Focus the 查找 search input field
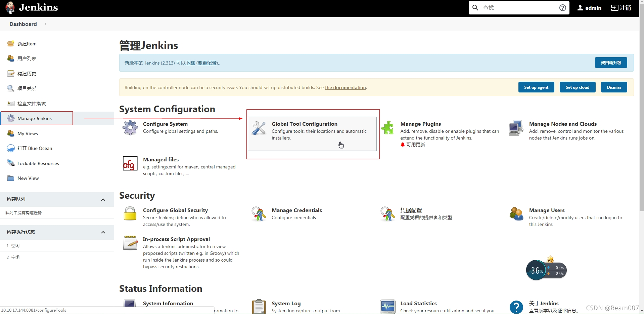The width and height of the screenshot is (644, 314). 519,8
